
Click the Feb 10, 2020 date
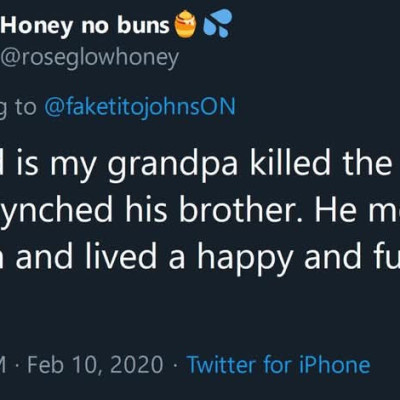(x=95, y=365)
